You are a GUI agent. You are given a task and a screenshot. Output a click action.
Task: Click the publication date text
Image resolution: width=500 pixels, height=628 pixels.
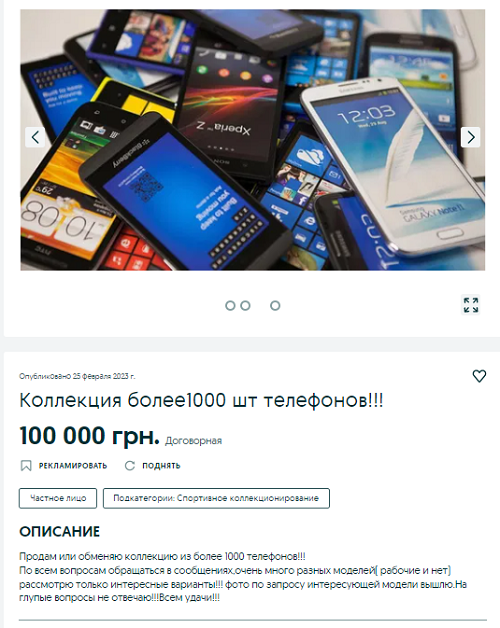point(77,376)
